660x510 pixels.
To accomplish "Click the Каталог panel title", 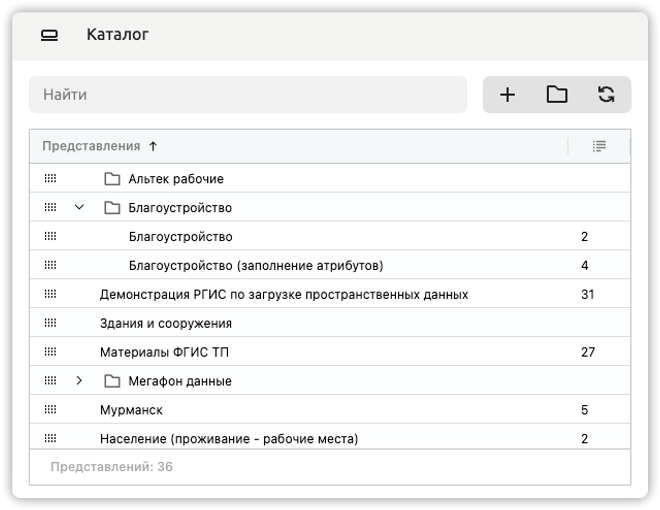I will tap(117, 35).
